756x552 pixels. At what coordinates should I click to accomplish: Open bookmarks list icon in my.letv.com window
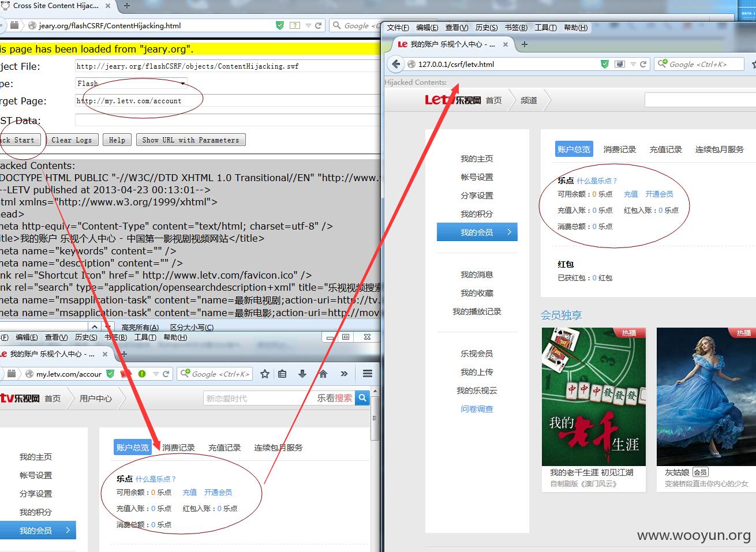[x=282, y=374]
